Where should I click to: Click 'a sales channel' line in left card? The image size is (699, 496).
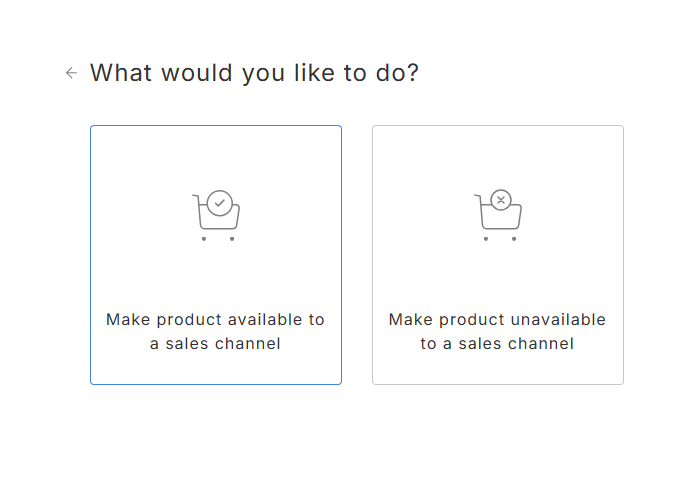click(x=215, y=344)
